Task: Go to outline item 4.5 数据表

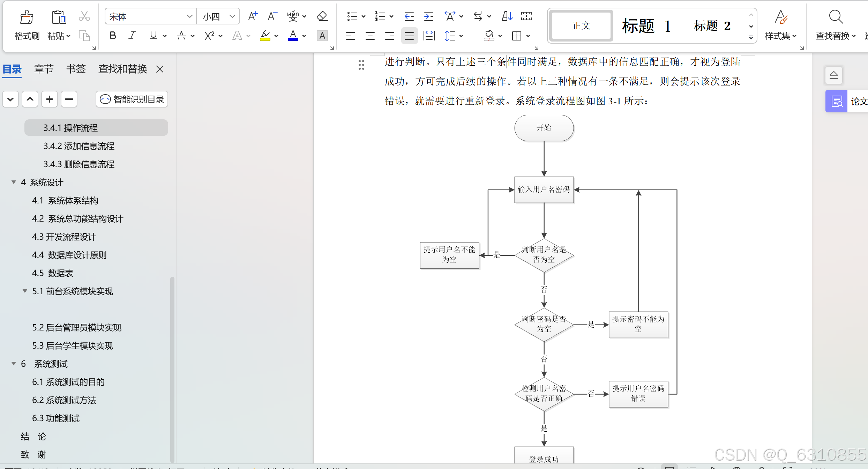Action: (53, 273)
